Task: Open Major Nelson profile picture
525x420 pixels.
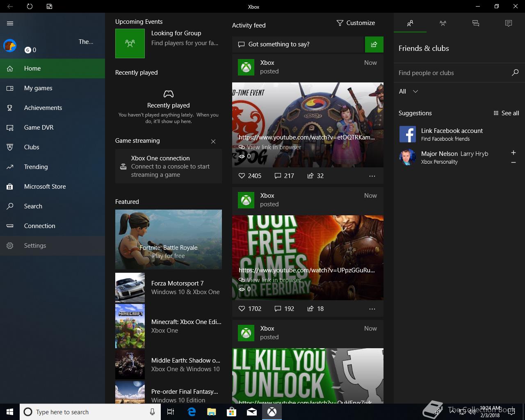Action: pos(408,157)
